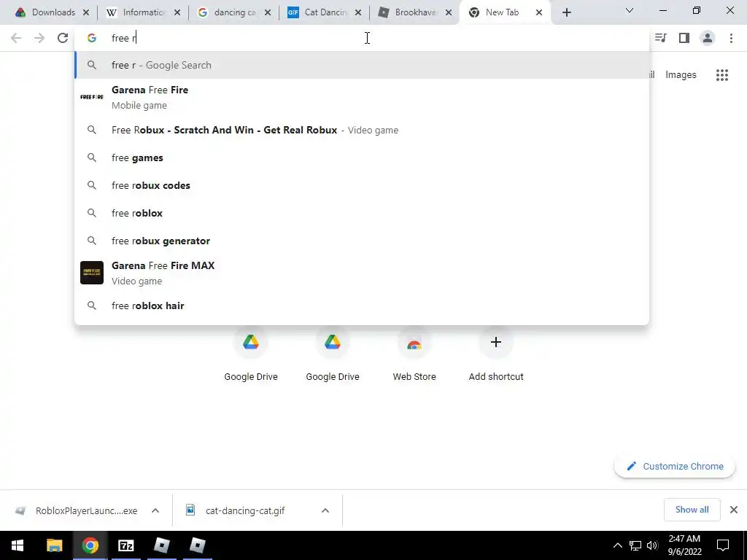Choose the 'free robux generator' suggestion

point(362,241)
